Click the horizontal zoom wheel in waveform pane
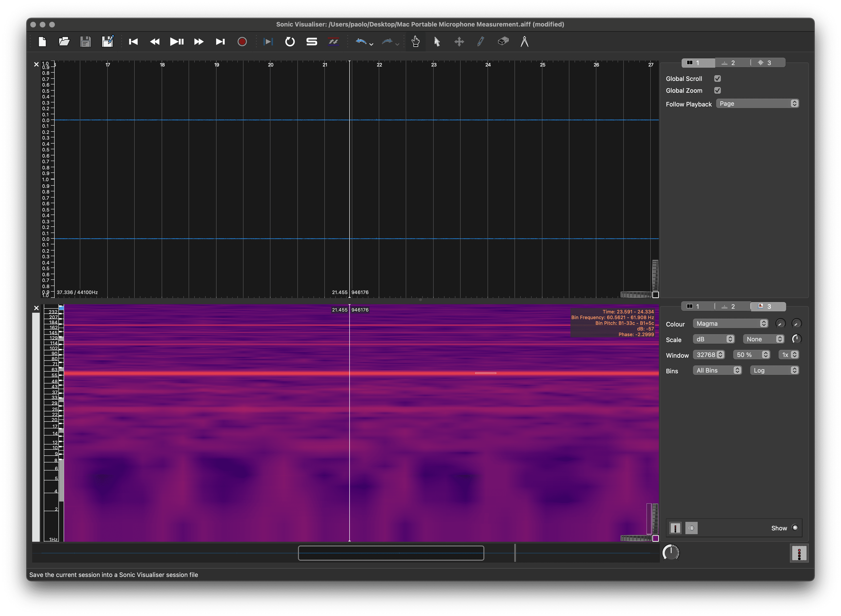The width and height of the screenshot is (841, 616). point(636,295)
